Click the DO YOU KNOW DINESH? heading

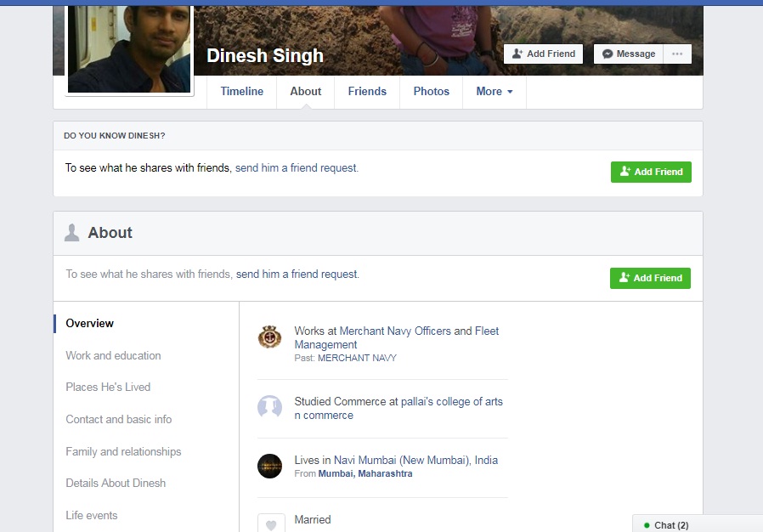pyautogui.click(x=115, y=136)
